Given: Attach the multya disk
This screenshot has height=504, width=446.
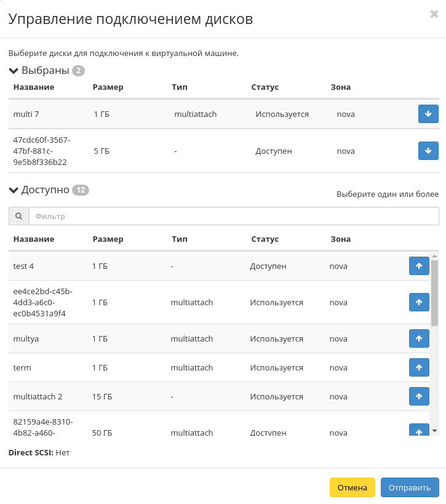Looking at the screenshot, I should [x=419, y=338].
